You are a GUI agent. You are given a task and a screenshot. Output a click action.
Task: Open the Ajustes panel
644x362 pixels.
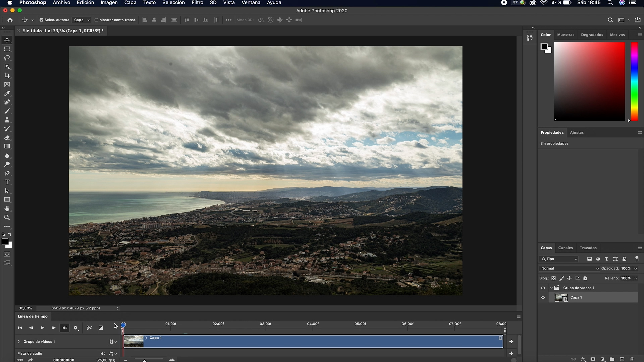[577, 132]
